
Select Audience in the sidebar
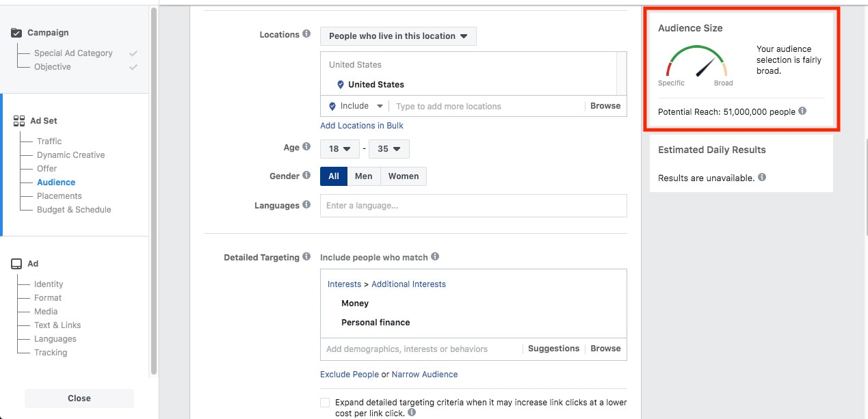(x=56, y=182)
